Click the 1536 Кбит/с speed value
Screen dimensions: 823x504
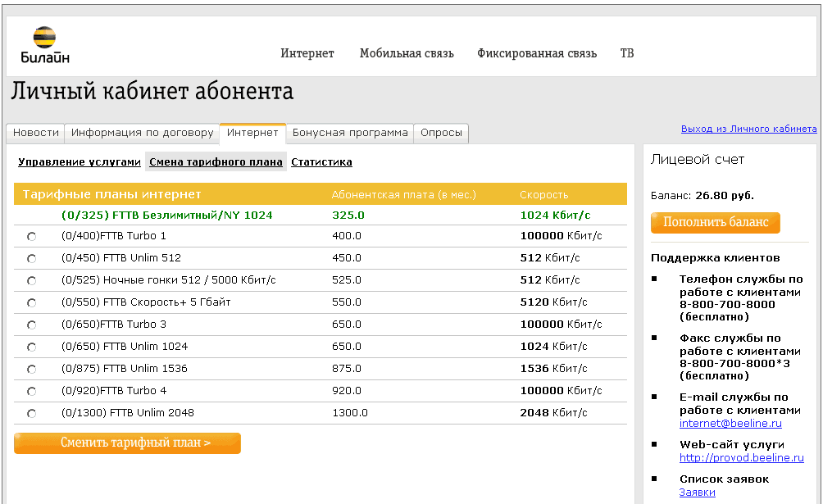point(554,368)
